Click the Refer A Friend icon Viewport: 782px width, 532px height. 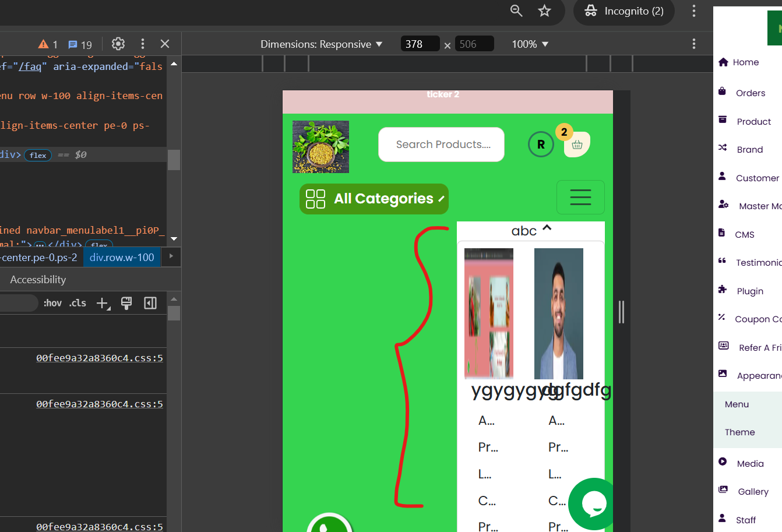click(723, 346)
